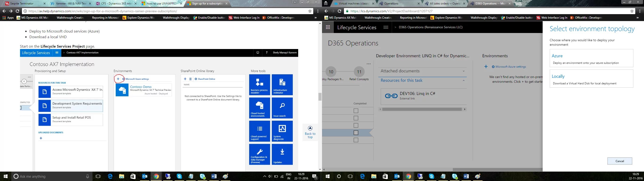This screenshot has height=181, width=644.
Task: Click right arrow of resources horizontal scrollbar
Action: point(465,109)
